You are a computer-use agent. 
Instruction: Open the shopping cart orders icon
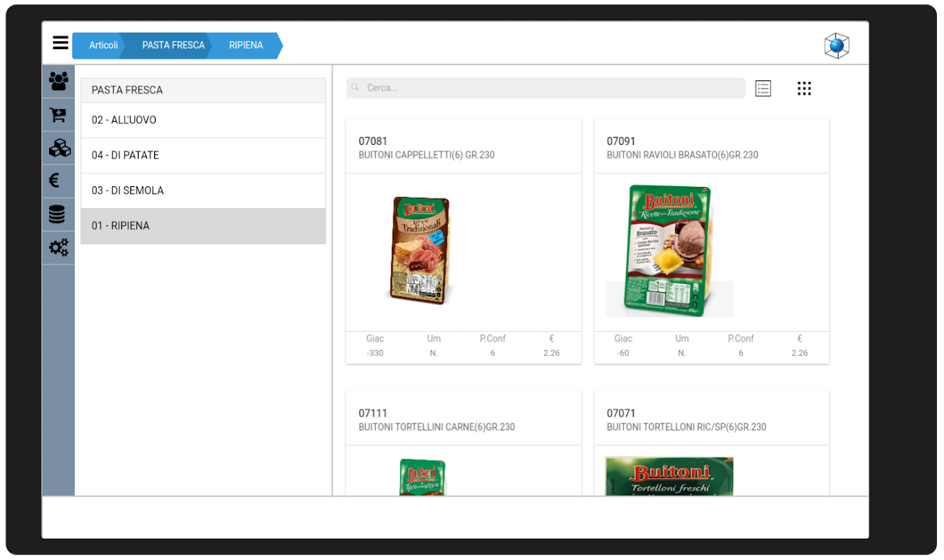pyautogui.click(x=58, y=115)
